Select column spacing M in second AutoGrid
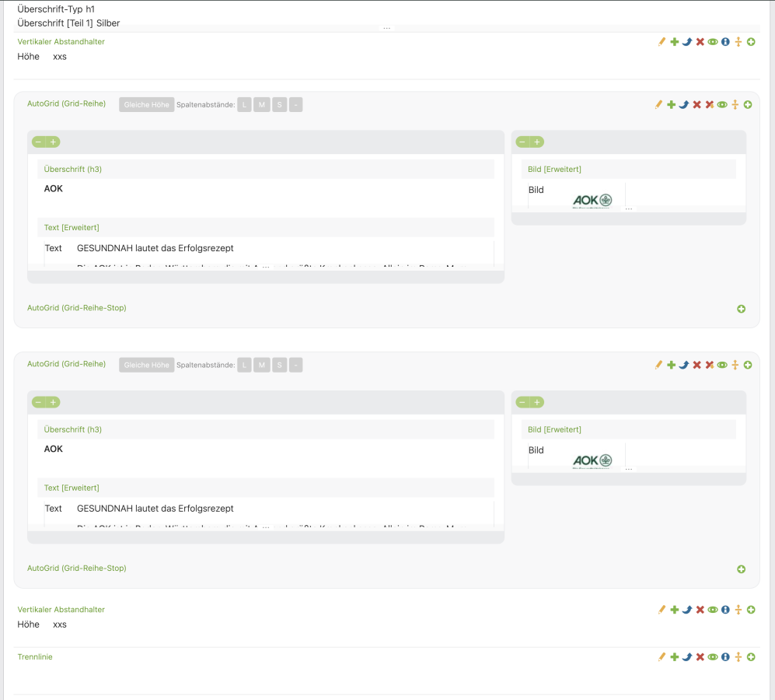Screen dimensions: 775x700 pyautogui.click(x=261, y=366)
